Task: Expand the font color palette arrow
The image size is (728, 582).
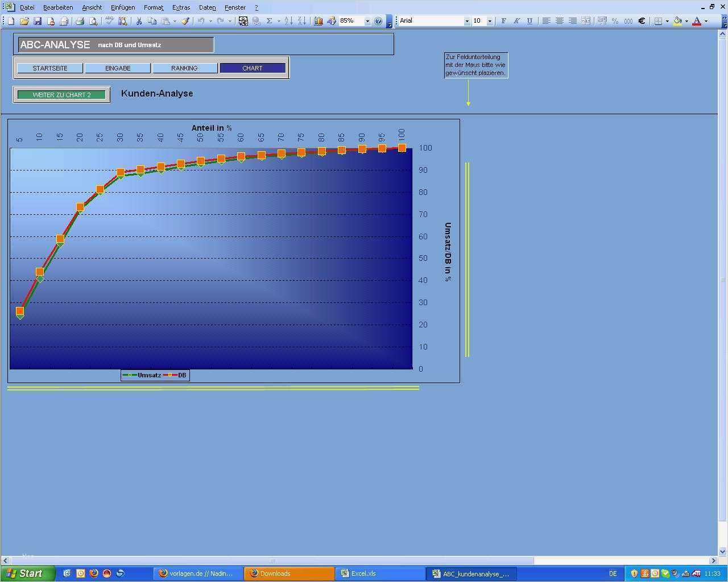Action: pyautogui.click(x=706, y=21)
